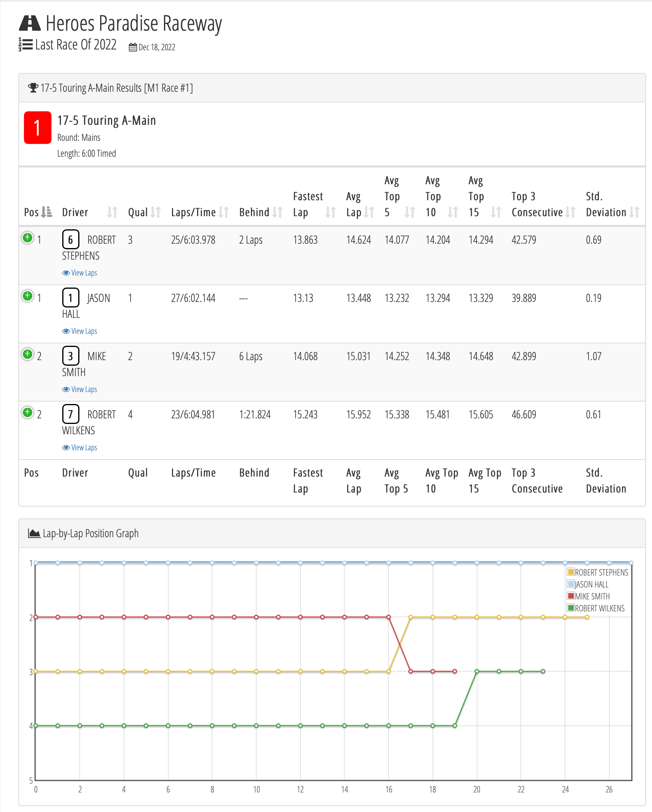Click the area chart icon beside Lap-by-Lap Position Graph
Screen dimensions: 652x812
34,533
